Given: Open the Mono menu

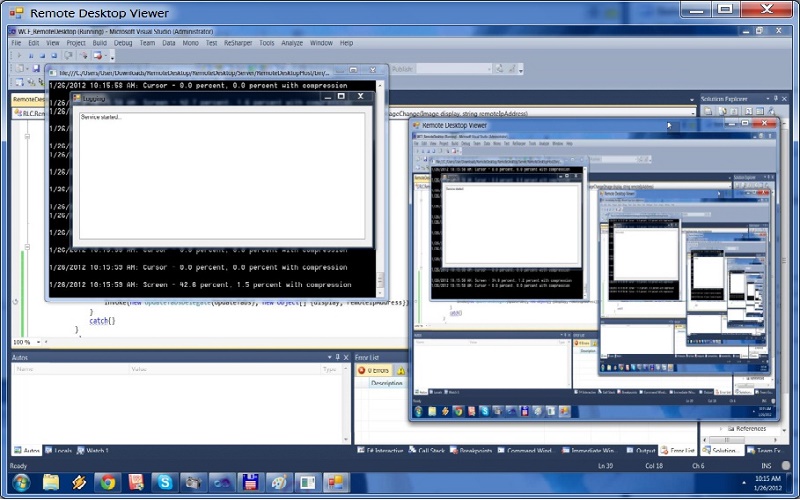Looking at the screenshot, I should point(190,43).
